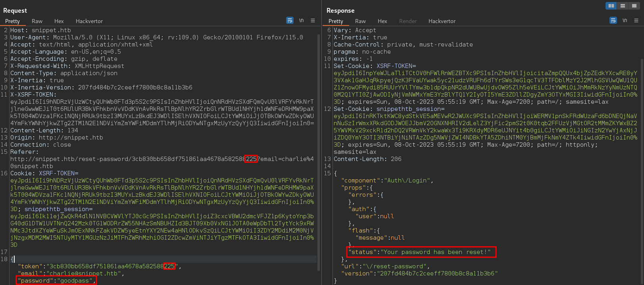This screenshot has height=285, width=644.
Task: Click the "email":"charlie@snippet.htb" body line
Action: pos(71,273)
